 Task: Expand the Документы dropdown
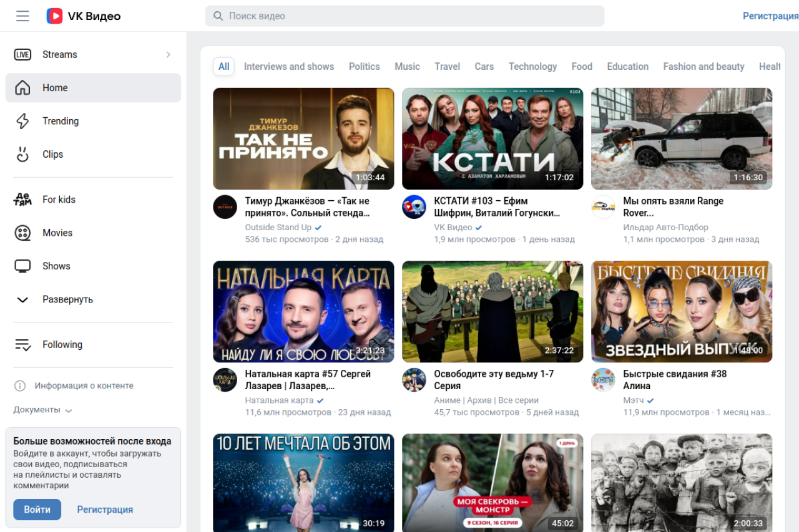point(43,410)
